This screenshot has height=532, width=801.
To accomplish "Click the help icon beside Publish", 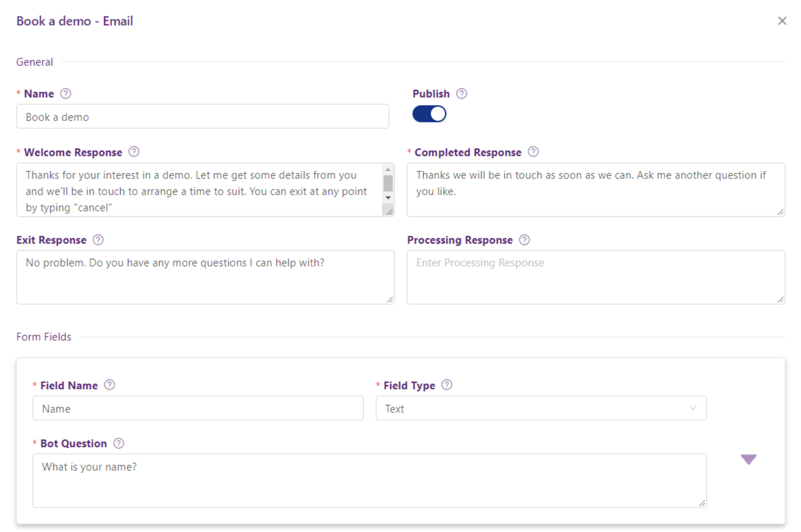I will coord(461,94).
